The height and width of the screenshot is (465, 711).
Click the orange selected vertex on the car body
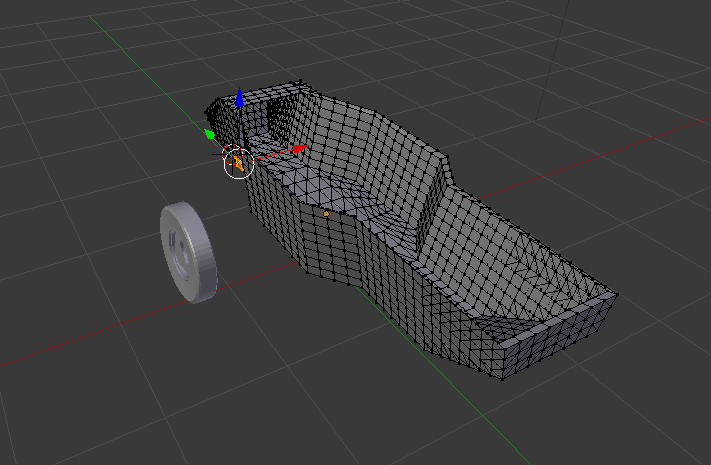pos(326,214)
